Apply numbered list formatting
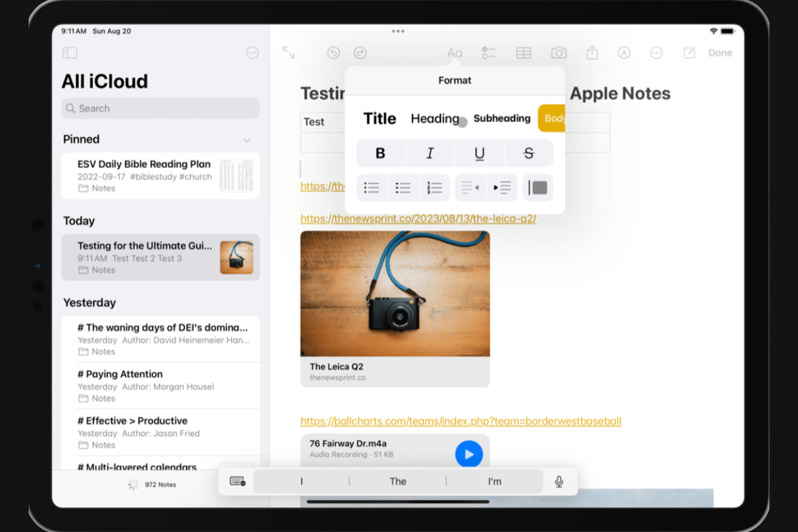 click(x=435, y=188)
